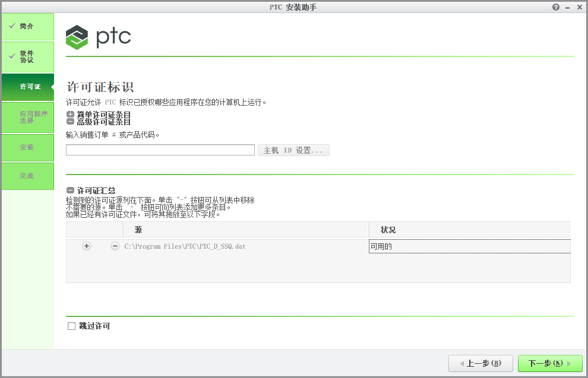Click the 源 column header

(x=246, y=230)
